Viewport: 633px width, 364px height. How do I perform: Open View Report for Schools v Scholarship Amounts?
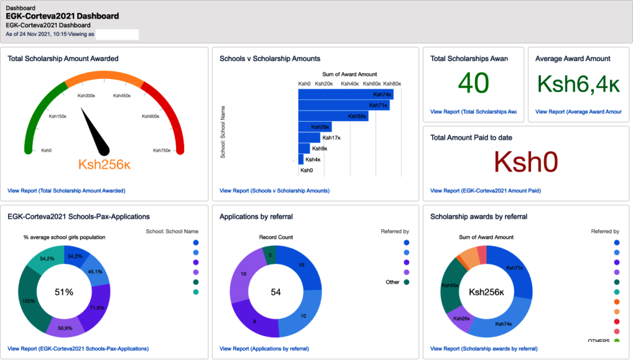click(x=274, y=191)
